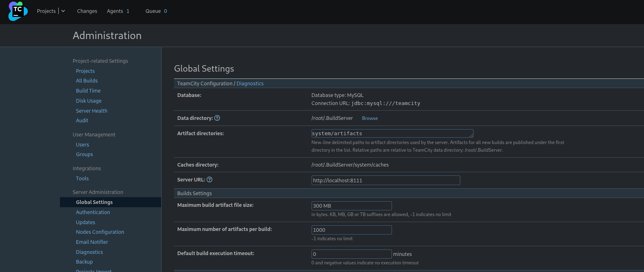Image resolution: width=644 pixels, height=272 pixels.
Task: Open Nodes Configuration page
Action: coord(100,232)
